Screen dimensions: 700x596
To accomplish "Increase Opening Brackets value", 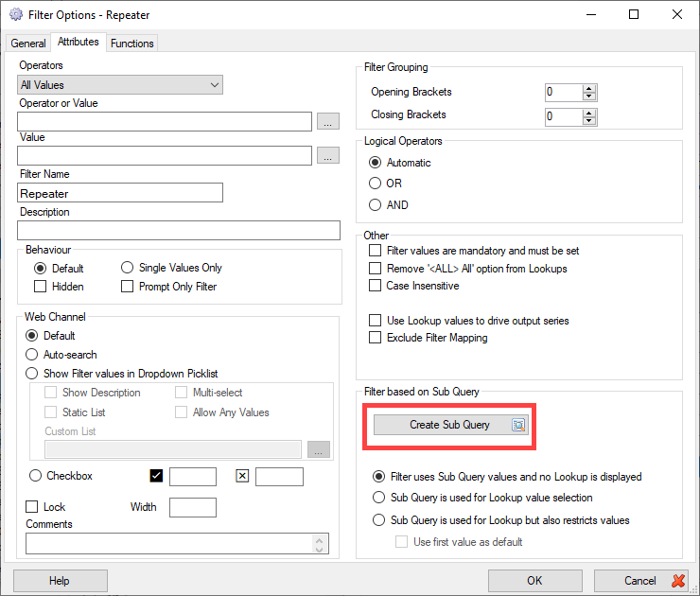I will [x=589, y=88].
